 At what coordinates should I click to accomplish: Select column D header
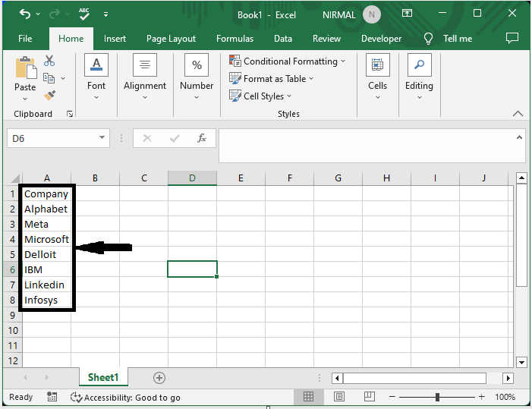(x=192, y=178)
